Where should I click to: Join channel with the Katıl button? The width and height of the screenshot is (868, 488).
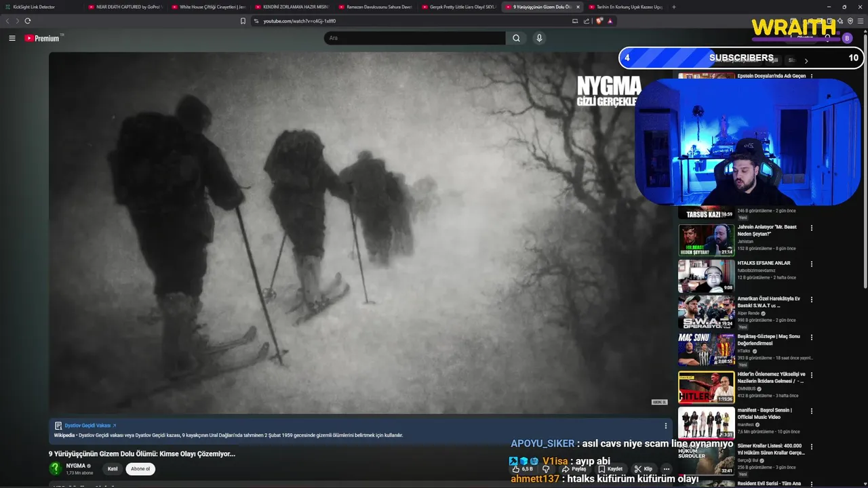[x=113, y=469]
